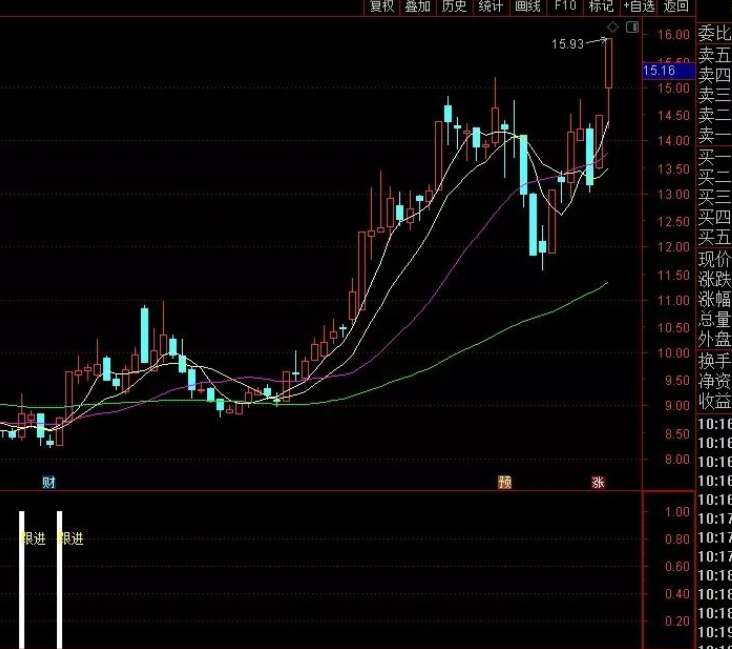Image resolution: width=732 pixels, height=649 pixels.
Task: Click the 11.00 price axis label
Action: (x=673, y=301)
